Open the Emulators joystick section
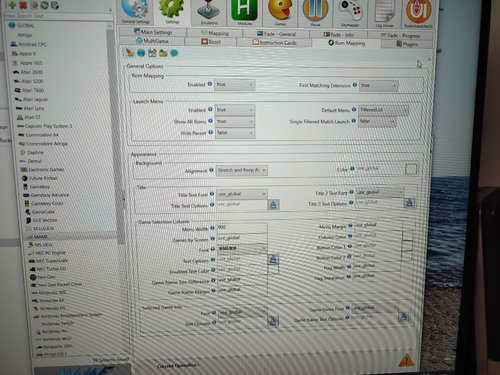This screenshot has height=375, width=500. pos(209,12)
